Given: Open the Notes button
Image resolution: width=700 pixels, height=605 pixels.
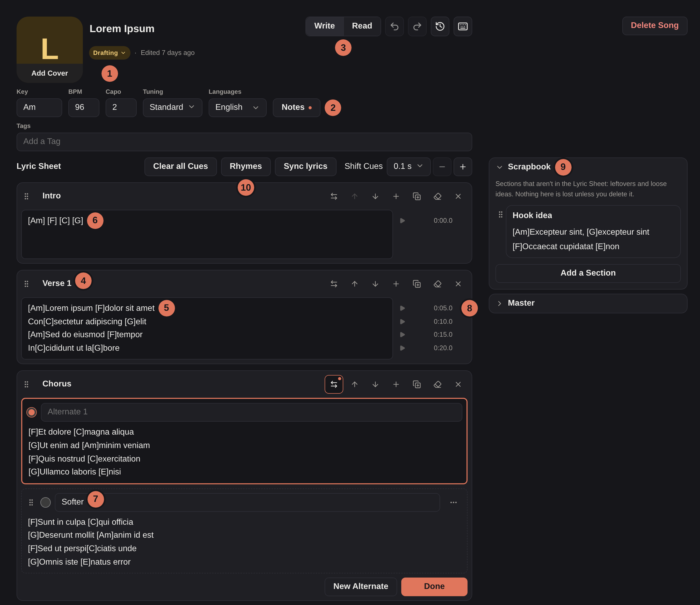Looking at the screenshot, I should [x=296, y=107].
